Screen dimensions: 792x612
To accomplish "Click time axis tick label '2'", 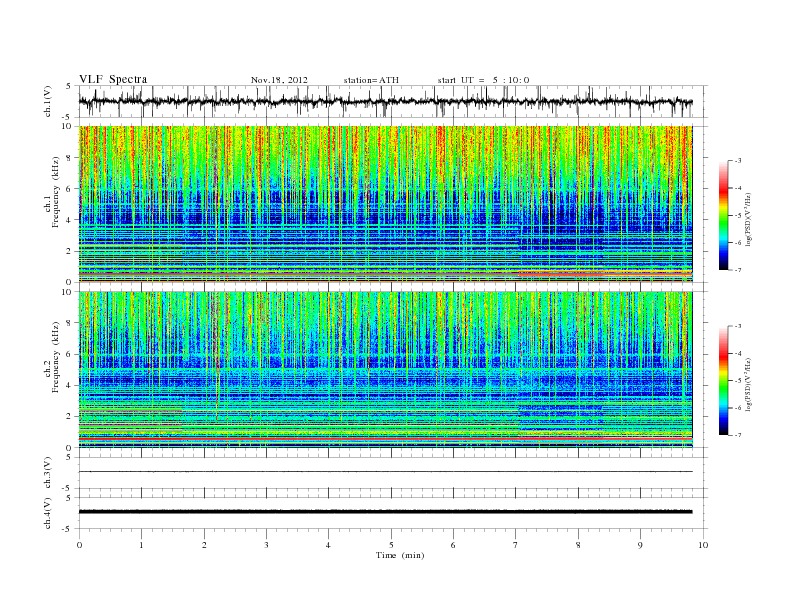I will click(x=204, y=545).
